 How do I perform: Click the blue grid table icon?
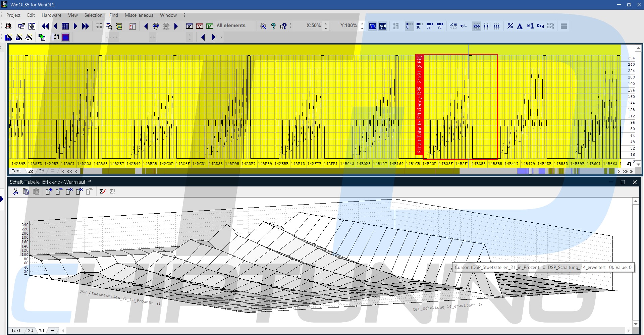coord(65,26)
